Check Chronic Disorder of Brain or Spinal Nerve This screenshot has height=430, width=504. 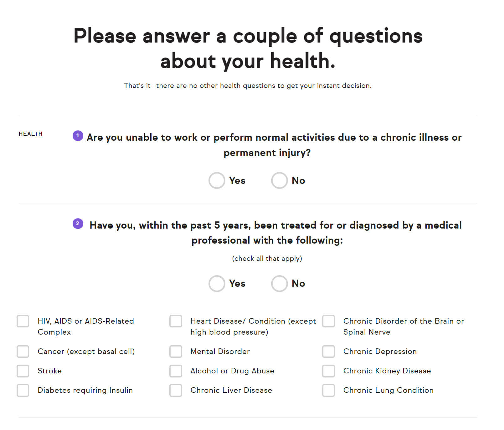pyautogui.click(x=328, y=321)
